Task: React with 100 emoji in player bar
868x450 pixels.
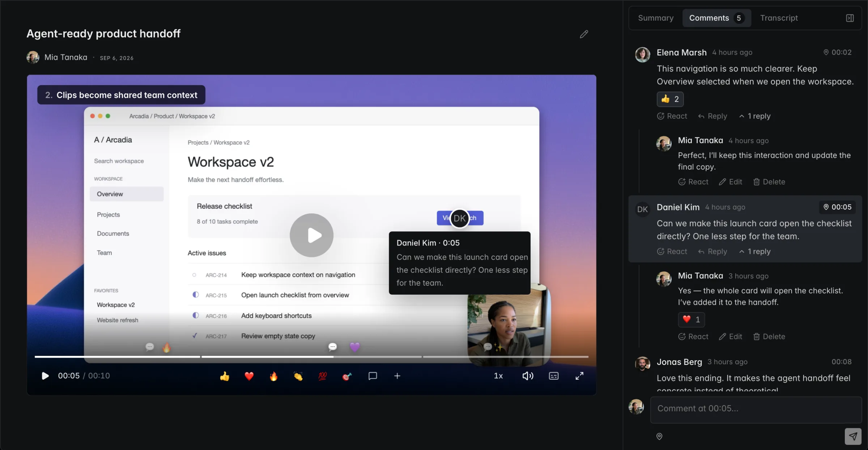Action: coord(323,376)
